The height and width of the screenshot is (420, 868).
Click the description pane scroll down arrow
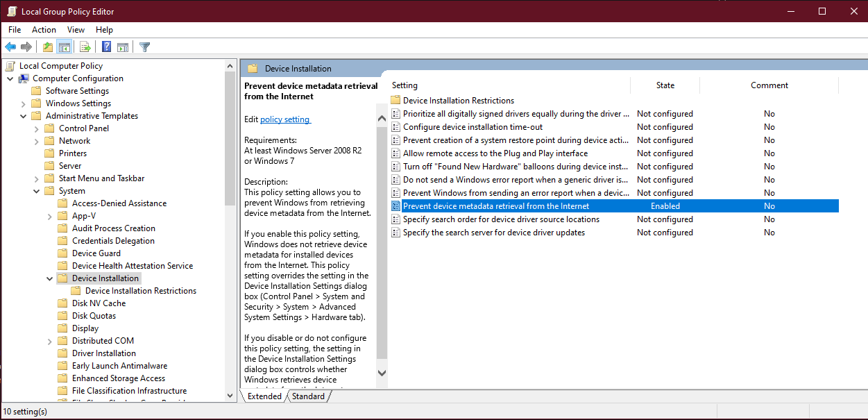tap(382, 373)
